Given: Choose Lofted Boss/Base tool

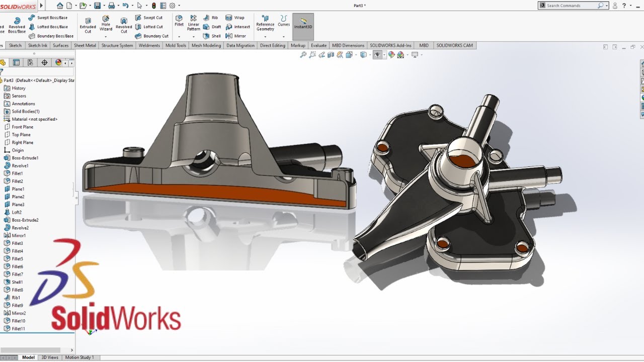Looking at the screenshot, I should tap(48, 27).
